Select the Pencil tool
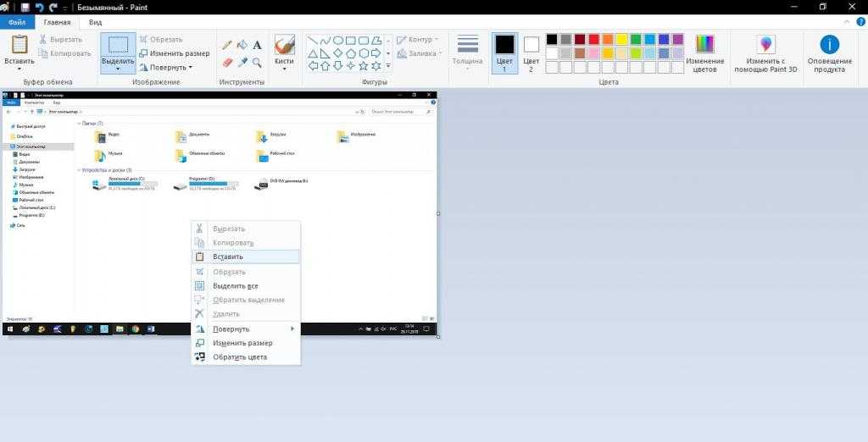 [226, 45]
